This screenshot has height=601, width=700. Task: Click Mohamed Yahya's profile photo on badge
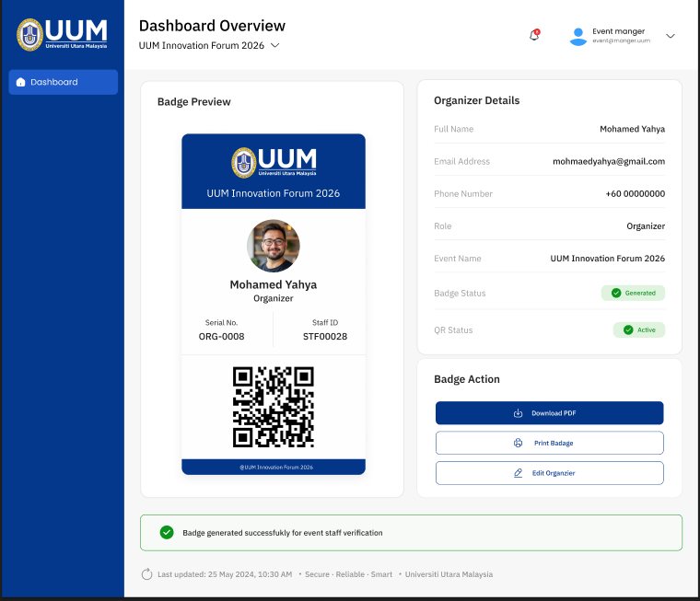(x=274, y=246)
